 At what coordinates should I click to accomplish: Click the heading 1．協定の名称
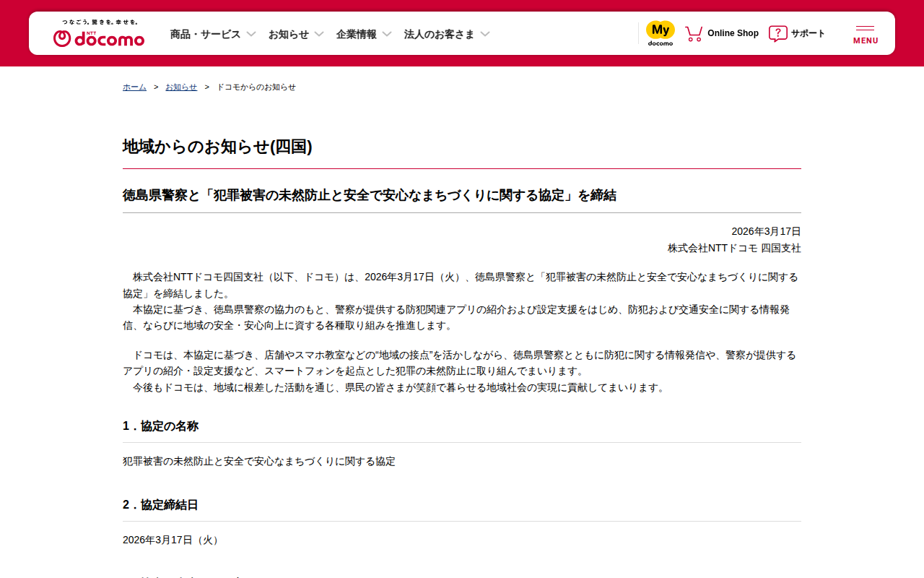tap(160, 426)
